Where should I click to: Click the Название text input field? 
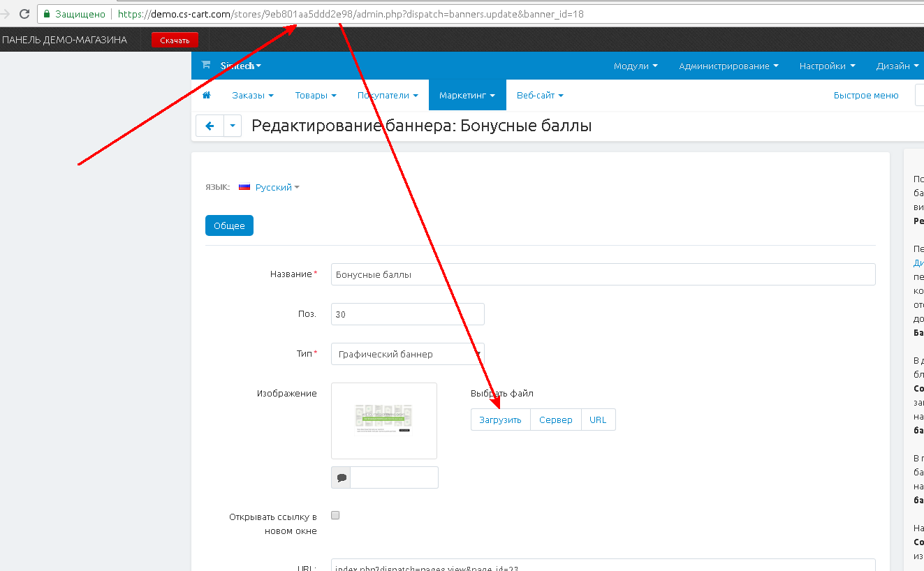tap(603, 274)
